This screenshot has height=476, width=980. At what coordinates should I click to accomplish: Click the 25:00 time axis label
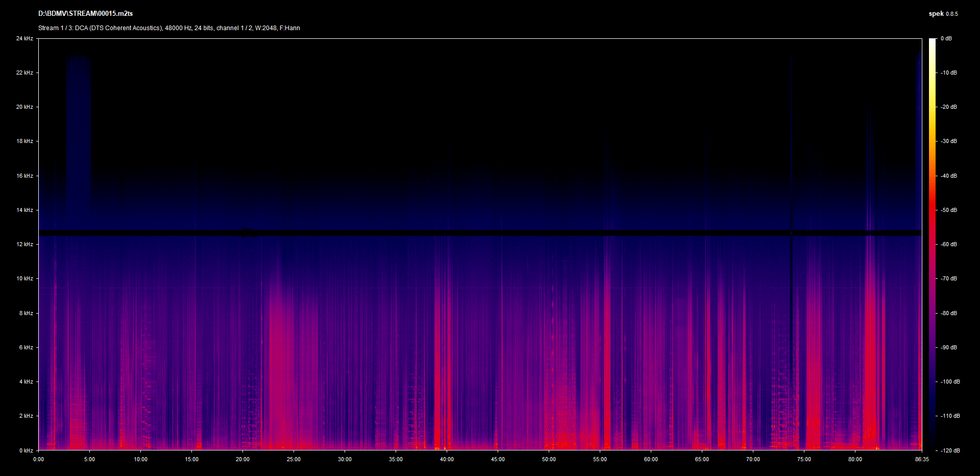tap(293, 459)
